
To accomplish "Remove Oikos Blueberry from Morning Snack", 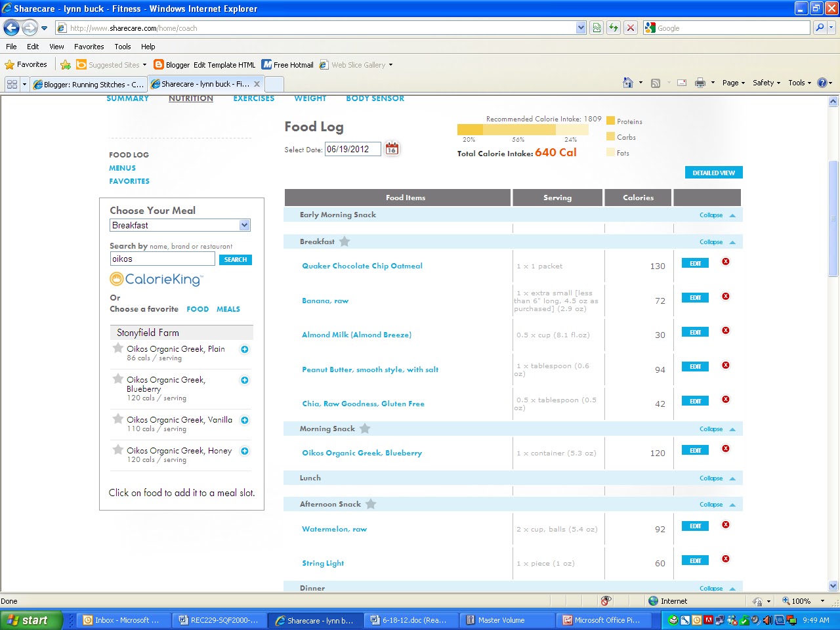I will point(726,448).
